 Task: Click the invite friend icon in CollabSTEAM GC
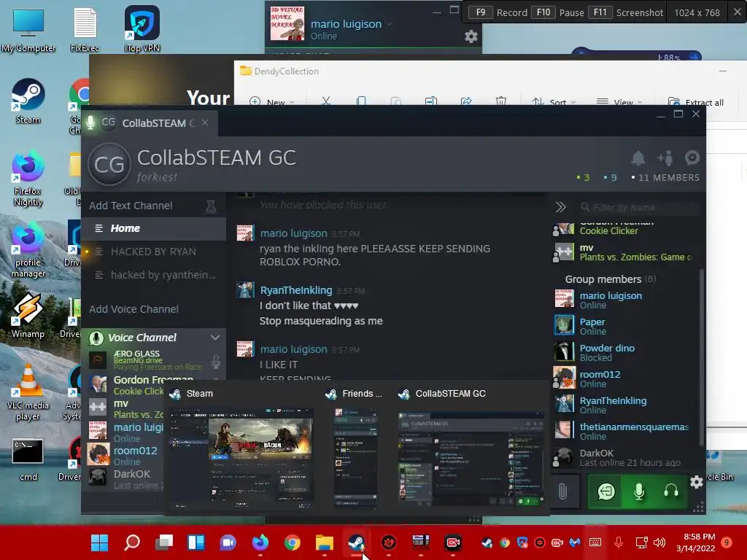(x=665, y=158)
